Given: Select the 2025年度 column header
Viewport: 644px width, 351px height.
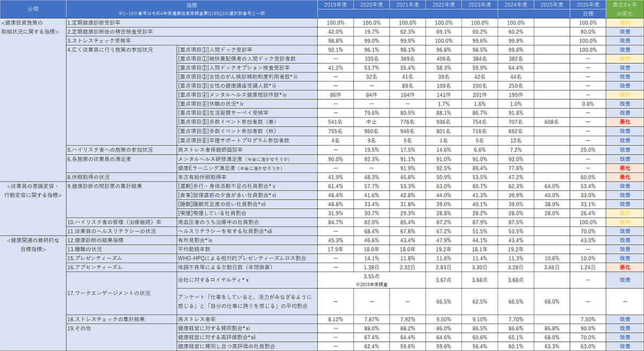Looking at the screenshot, I should pyautogui.click(x=552, y=5).
